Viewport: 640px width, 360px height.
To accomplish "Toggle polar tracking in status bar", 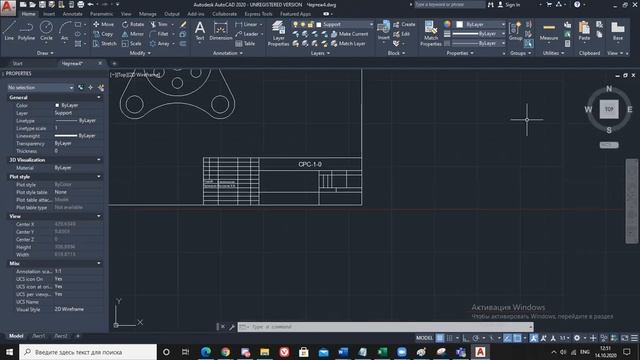I will 476,338.
